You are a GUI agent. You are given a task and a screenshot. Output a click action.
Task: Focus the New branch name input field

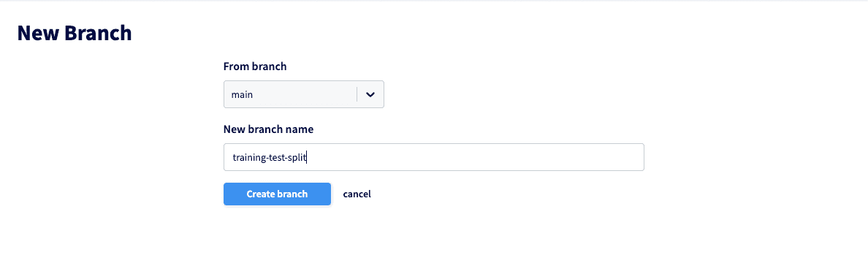(434, 157)
